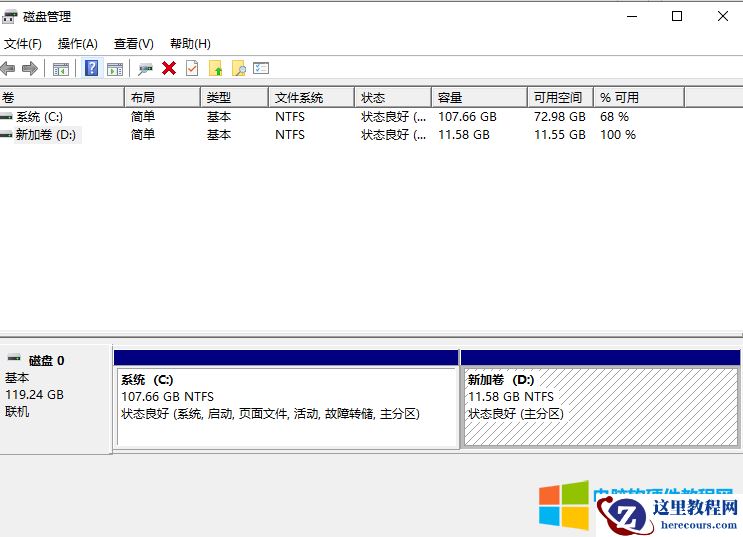Click the Back arrow toolbar icon

tap(8, 69)
